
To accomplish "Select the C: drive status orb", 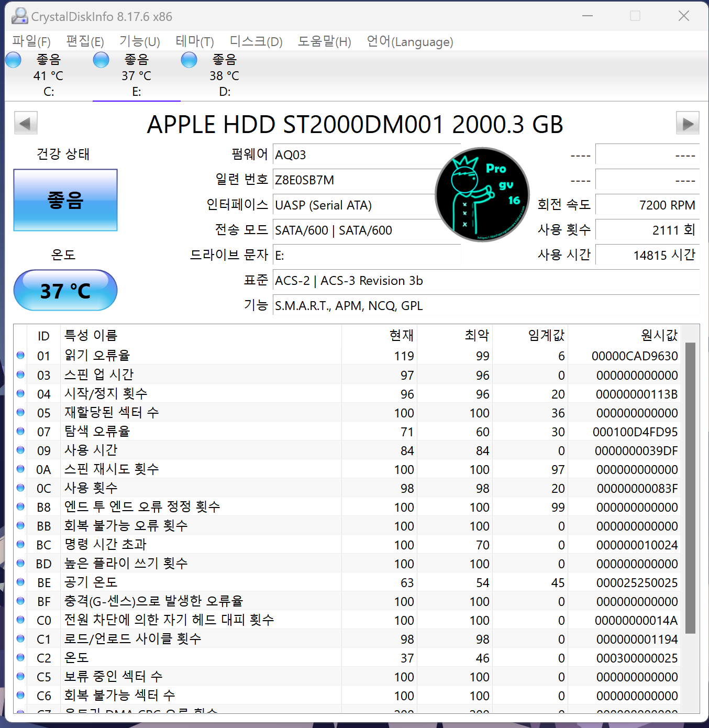I will [14, 60].
